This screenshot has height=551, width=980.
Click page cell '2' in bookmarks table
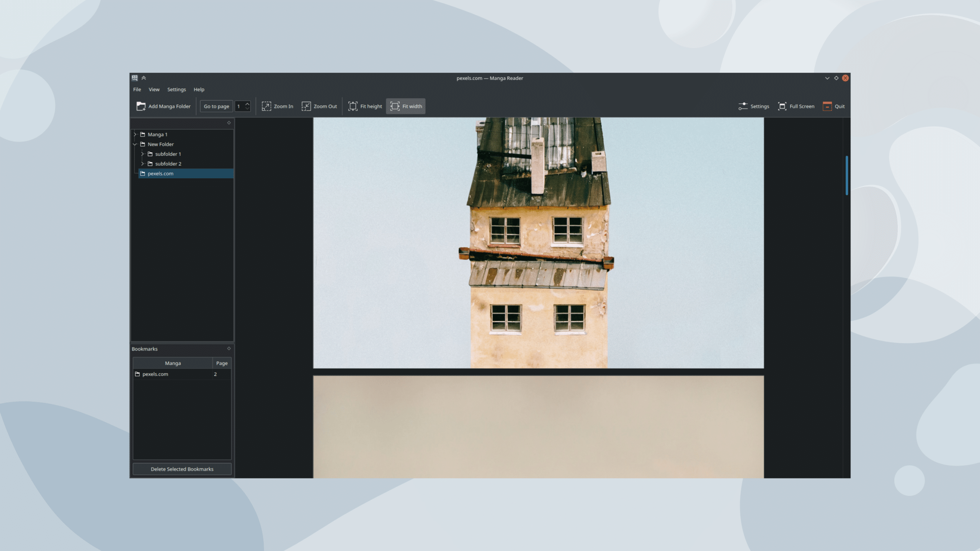click(222, 374)
